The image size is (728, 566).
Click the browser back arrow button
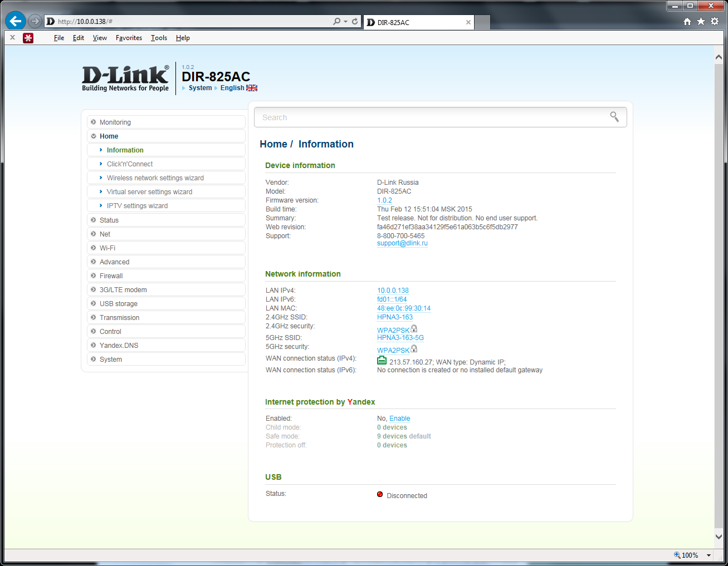16,21
